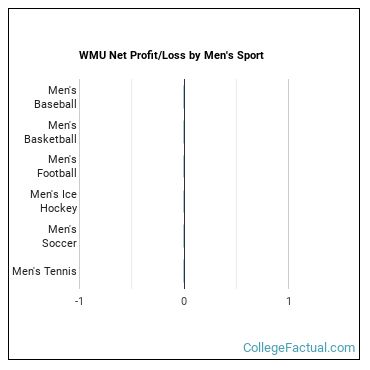Click the gridline midway between -1 and 0
Viewport: 370px width, 370px height.
132,184
